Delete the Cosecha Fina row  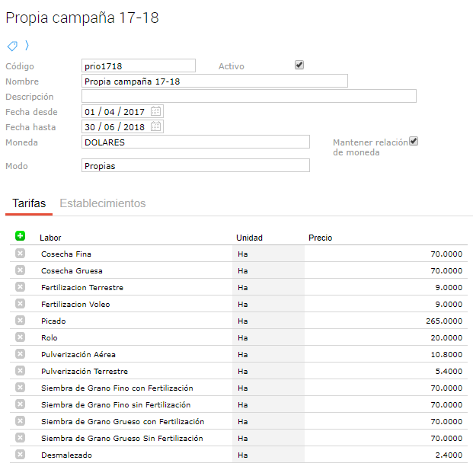20,254
